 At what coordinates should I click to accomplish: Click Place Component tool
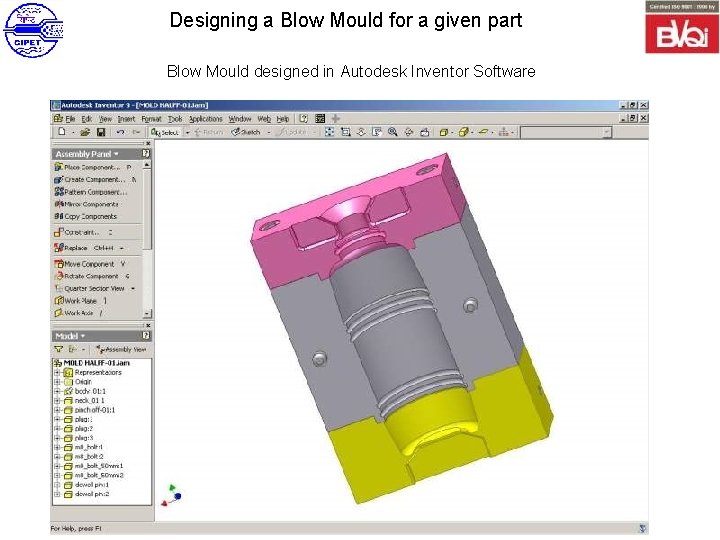93,167
